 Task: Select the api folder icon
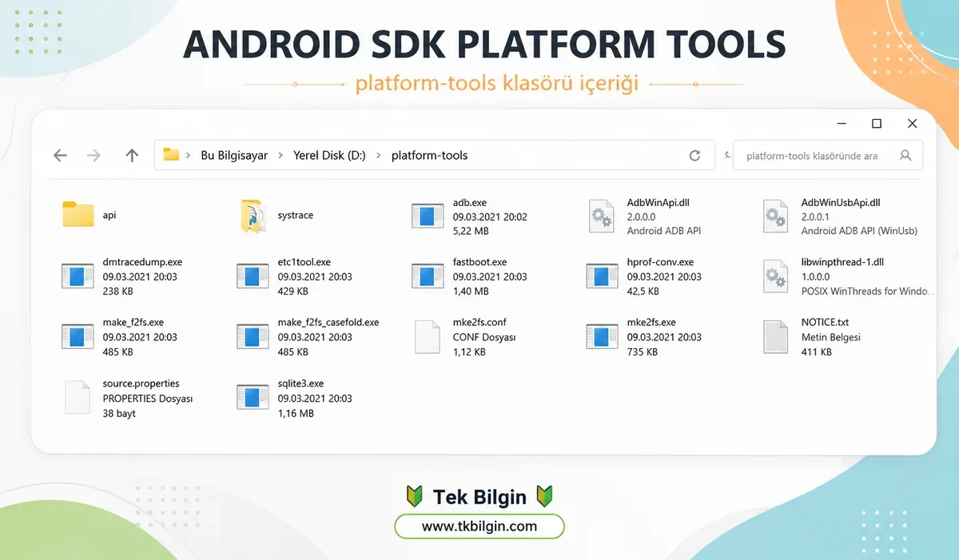coord(78,215)
